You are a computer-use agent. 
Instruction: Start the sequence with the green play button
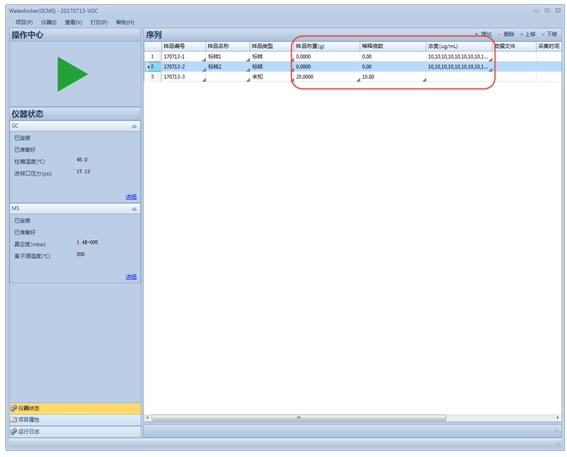72,74
